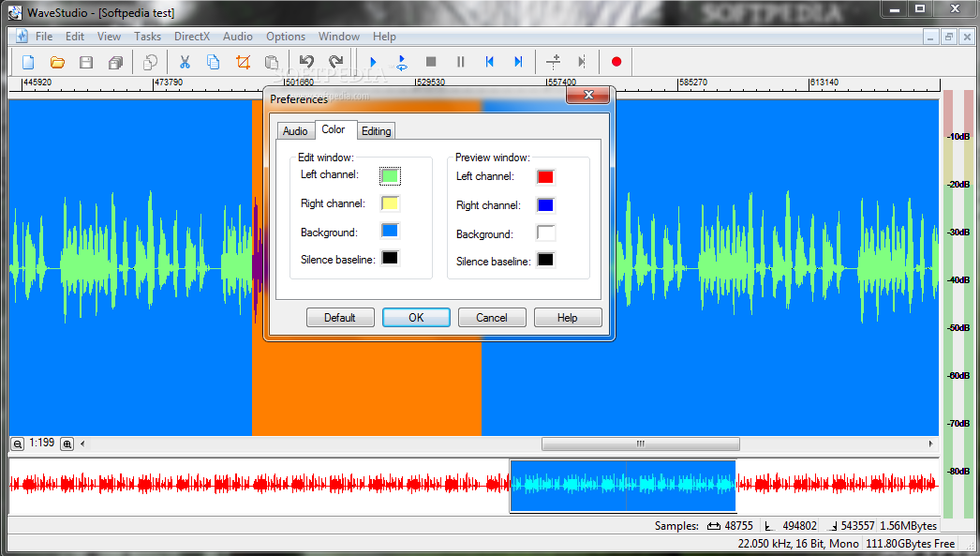Change the Preview window Right channel color
980x556 pixels.
(545, 205)
